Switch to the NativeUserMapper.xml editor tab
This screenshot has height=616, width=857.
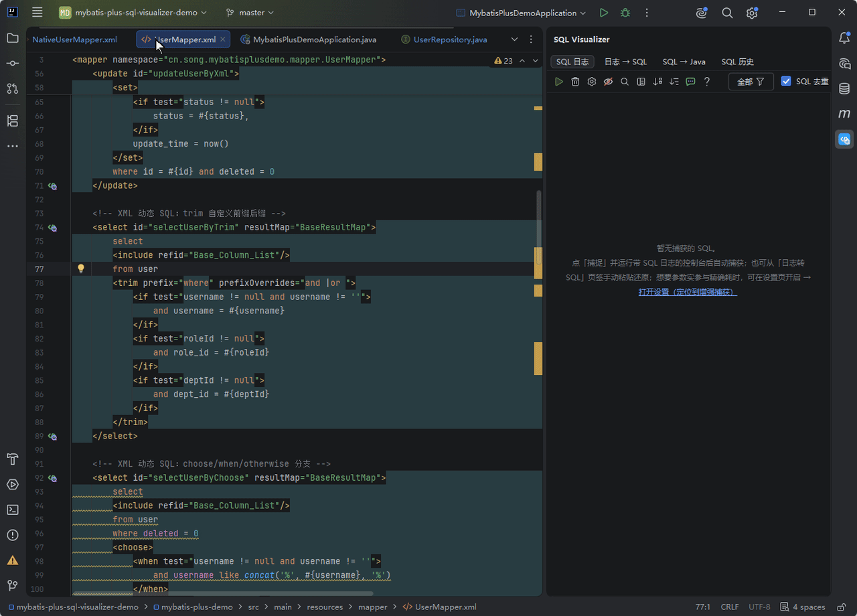74,40
